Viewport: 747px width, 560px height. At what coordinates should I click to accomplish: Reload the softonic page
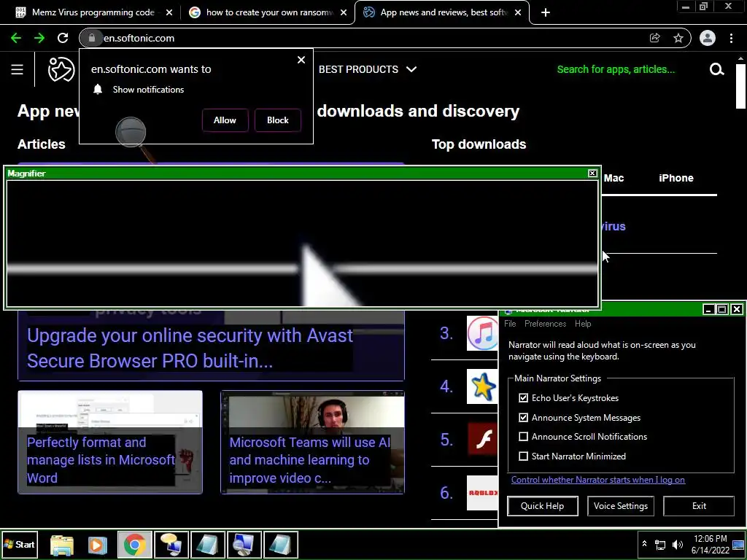click(63, 38)
